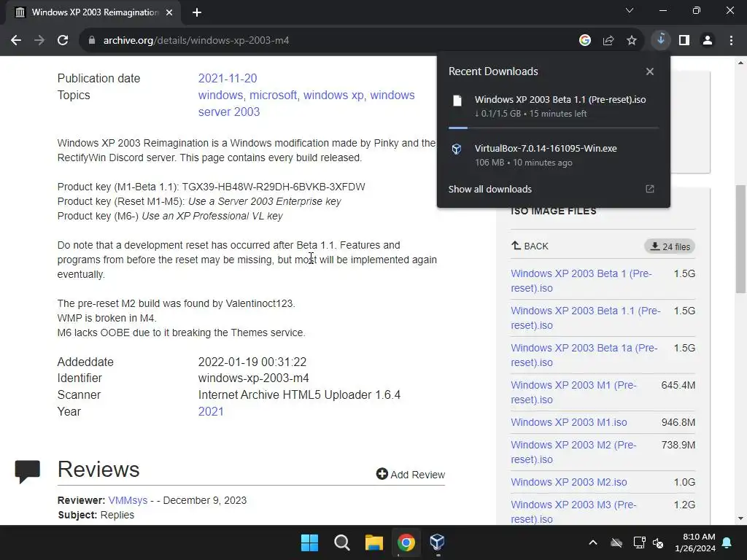The height and width of the screenshot is (560, 747).
Task: Click the network tray icon
Action: click(639, 542)
